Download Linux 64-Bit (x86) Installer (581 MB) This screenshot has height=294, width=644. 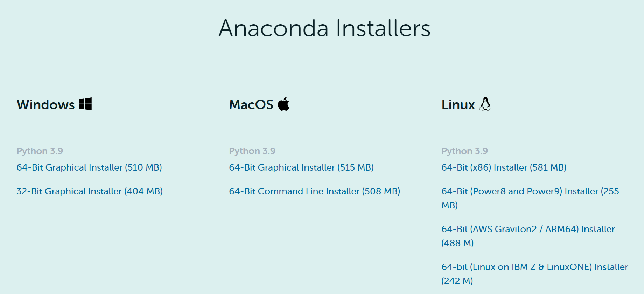tap(504, 167)
